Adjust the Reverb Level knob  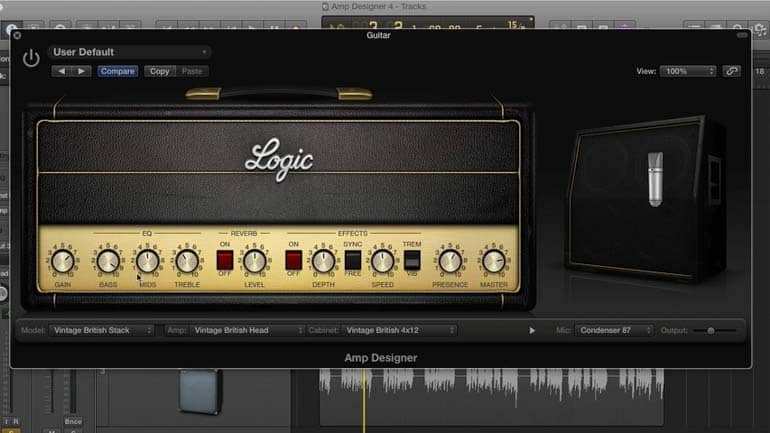(x=254, y=261)
